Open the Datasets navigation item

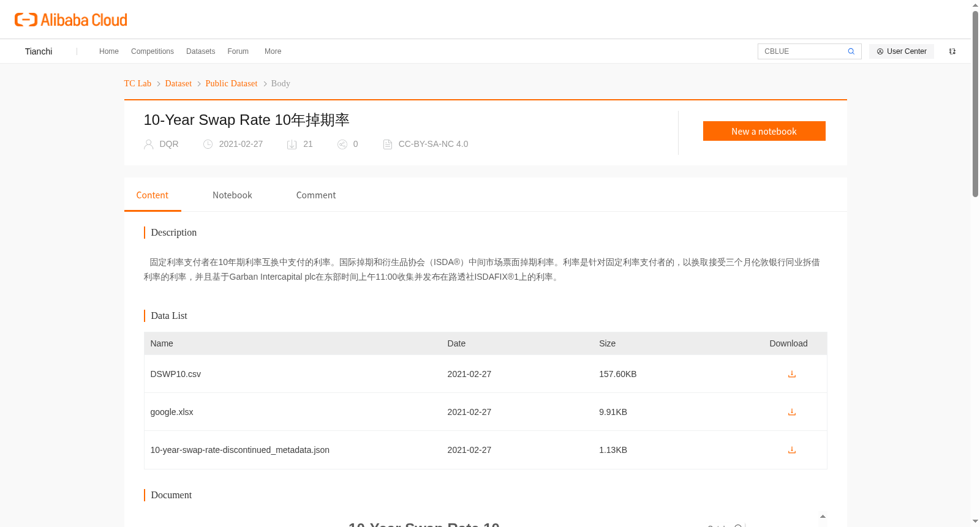[x=200, y=51]
